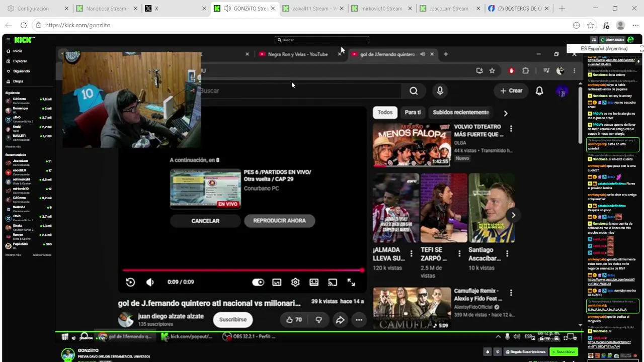Screen dimensions: 644x362
Task: Click the YouTube search magnifier button
Action: [x=414, y=91]
